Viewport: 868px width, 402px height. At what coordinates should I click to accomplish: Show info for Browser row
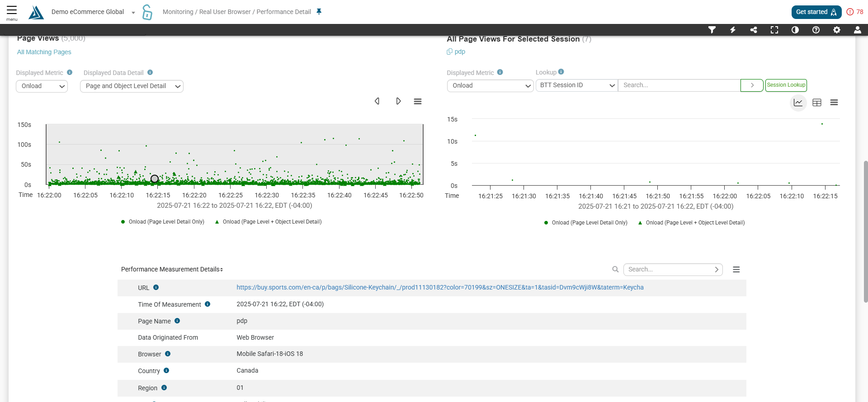(168, 354)
